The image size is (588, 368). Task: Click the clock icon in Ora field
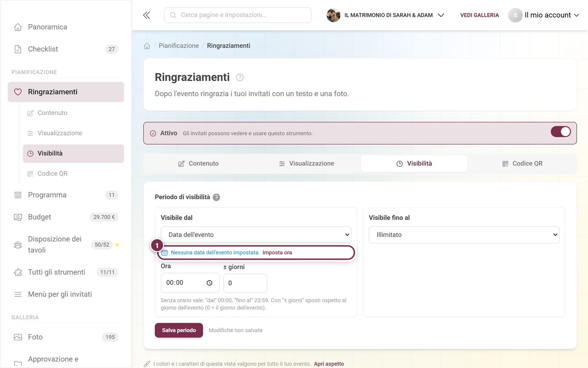[209, 283]
